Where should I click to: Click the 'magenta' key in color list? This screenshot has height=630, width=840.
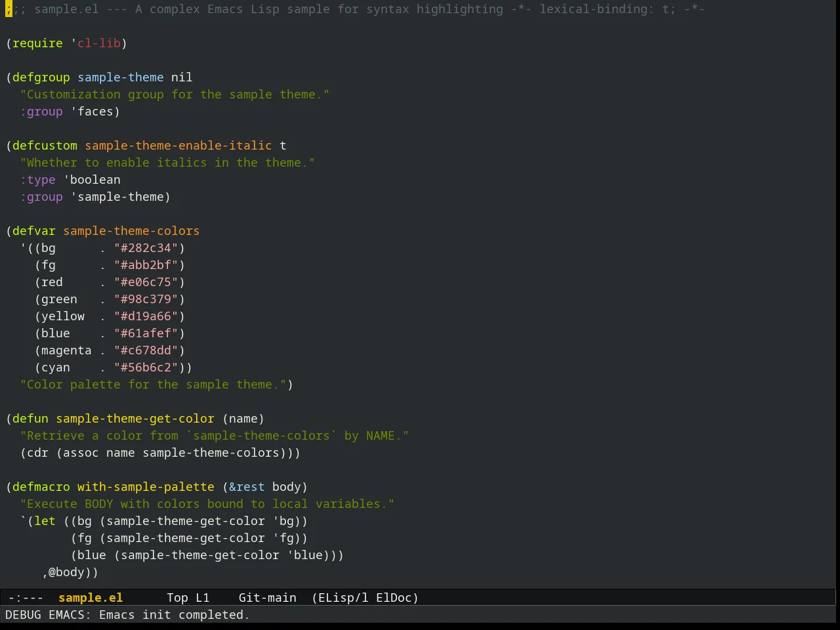(x=66, y=350)
